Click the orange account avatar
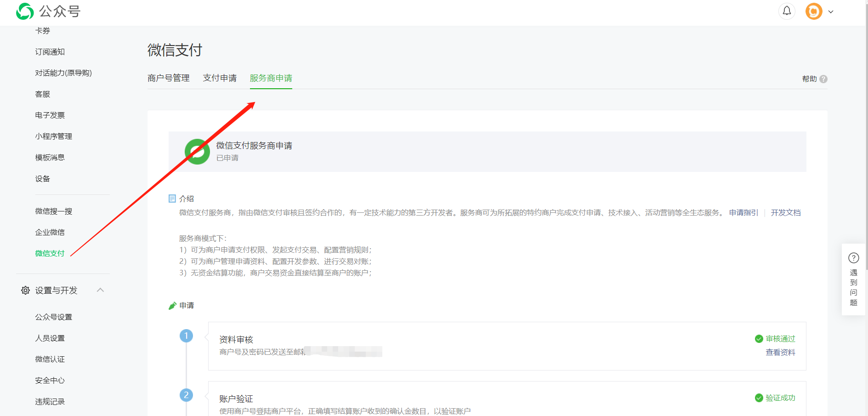The image size is (868, 416). click(814, 11)
